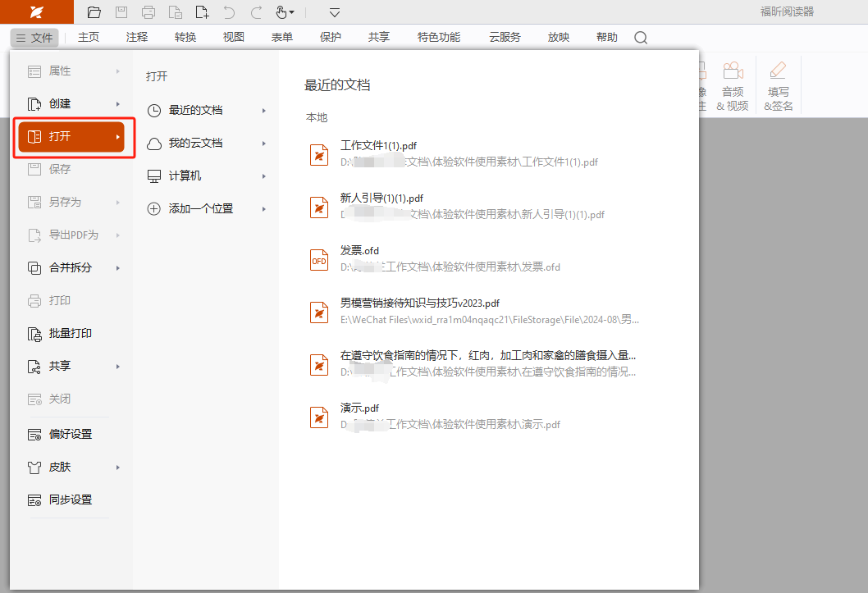Expand the 计算机 location arrow
Image resolution: width=868 pixels, height=593 pixels.
pyautogui.click(x=264, y=176)
